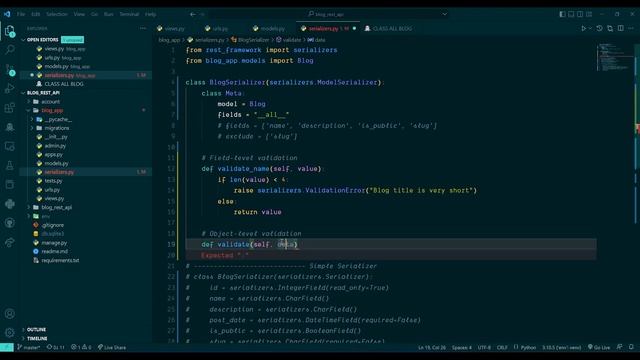
Task: Open the Extensions view
Action: [10, 108]
